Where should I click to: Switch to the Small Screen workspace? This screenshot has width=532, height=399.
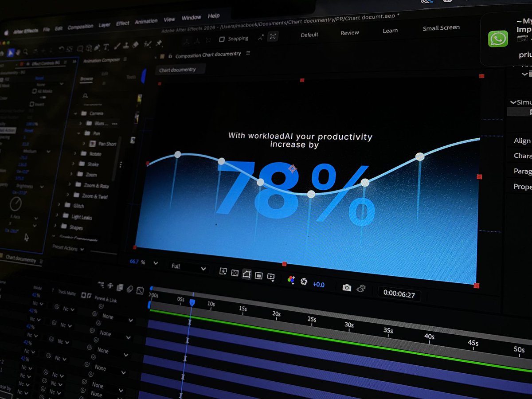click(441, 28)
